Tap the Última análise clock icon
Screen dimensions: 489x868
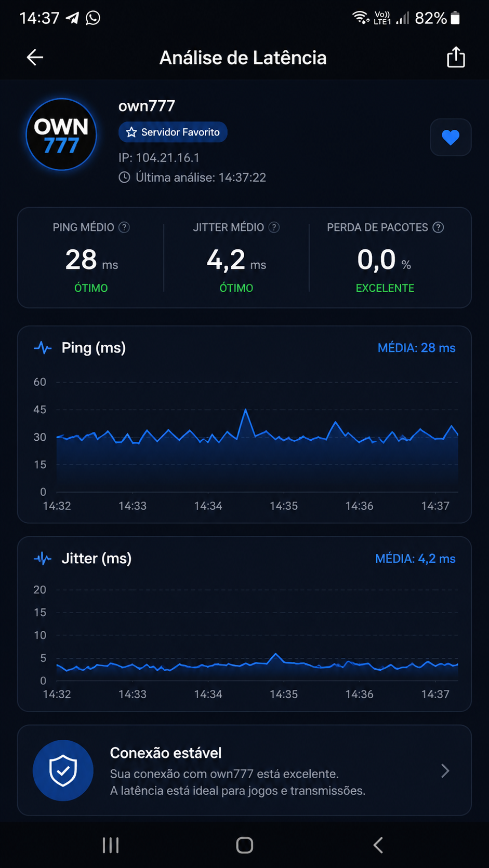[124, 178]
